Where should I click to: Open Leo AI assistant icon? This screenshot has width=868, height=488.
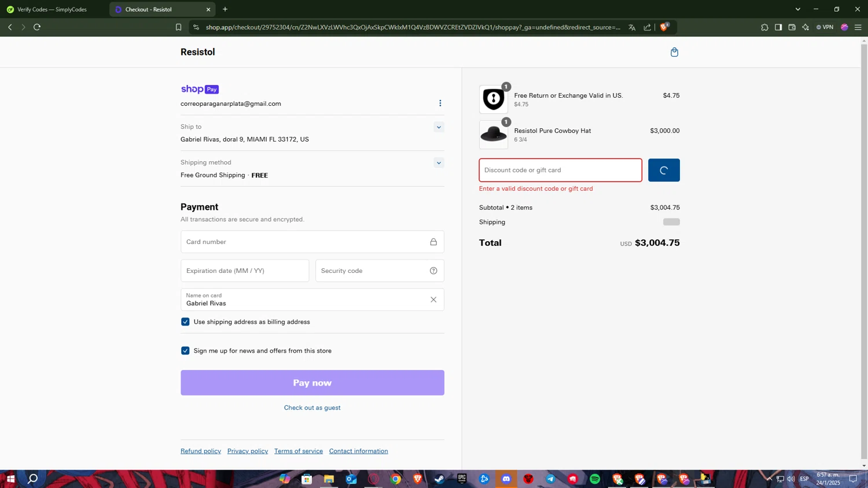(x=806, y=27)
